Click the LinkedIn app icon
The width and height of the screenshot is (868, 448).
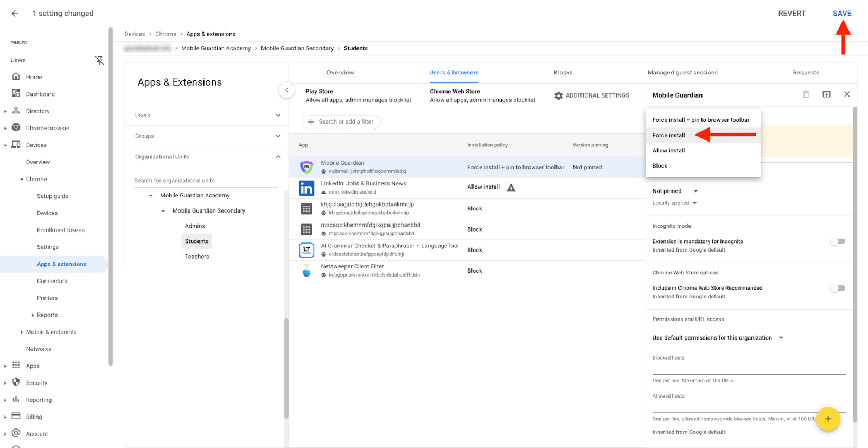coord(307,188)
